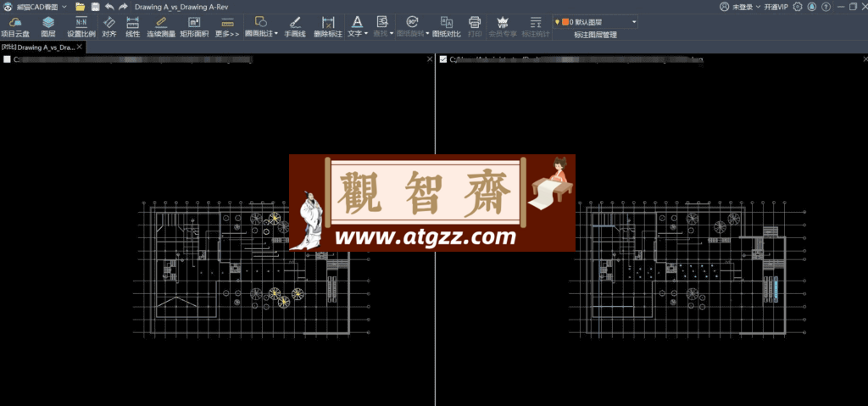Click the open folder icon in title bar

(80, 7)
